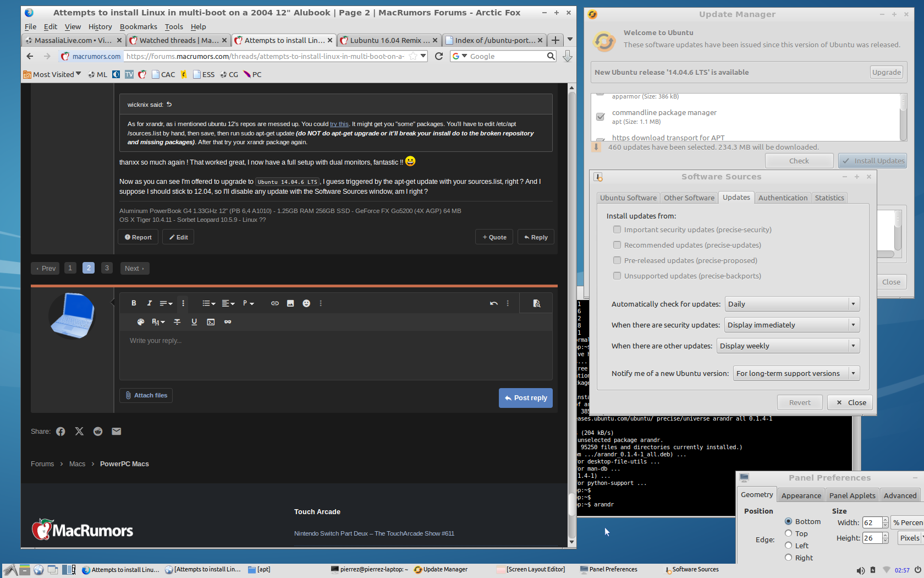Open security updates 'Display immediately' dropdown

point(792,325)
